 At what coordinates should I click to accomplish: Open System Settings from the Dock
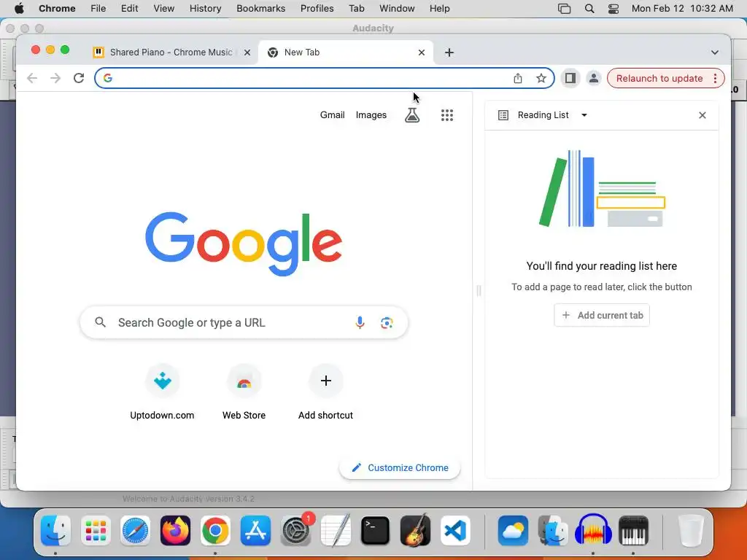296,530
